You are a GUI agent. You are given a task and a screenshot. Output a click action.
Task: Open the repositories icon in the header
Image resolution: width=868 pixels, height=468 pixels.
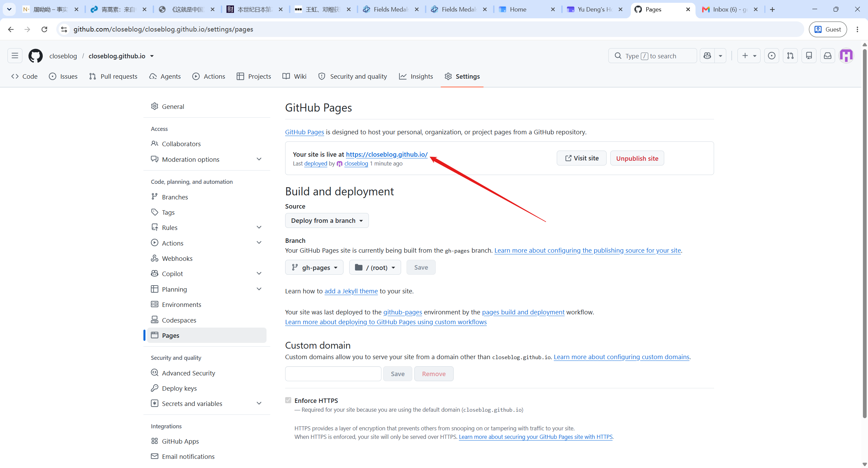(809, 56)
